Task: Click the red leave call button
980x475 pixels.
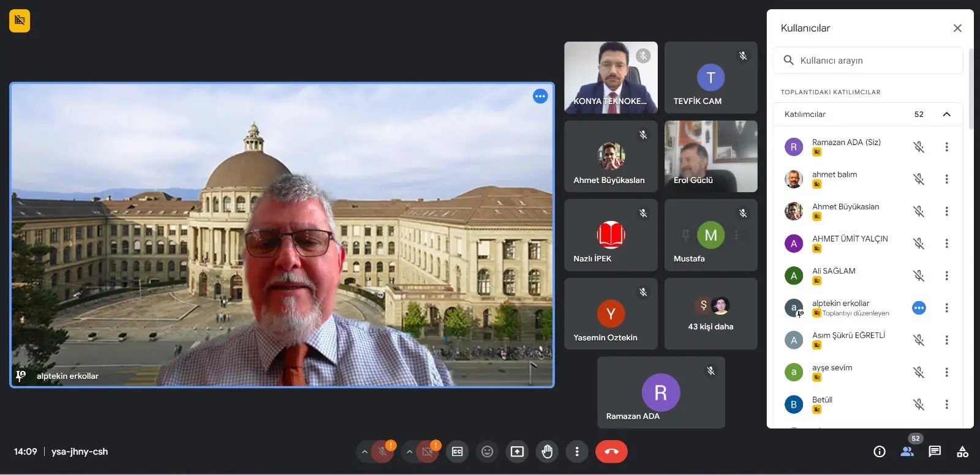Action: [x=611, y=452]
